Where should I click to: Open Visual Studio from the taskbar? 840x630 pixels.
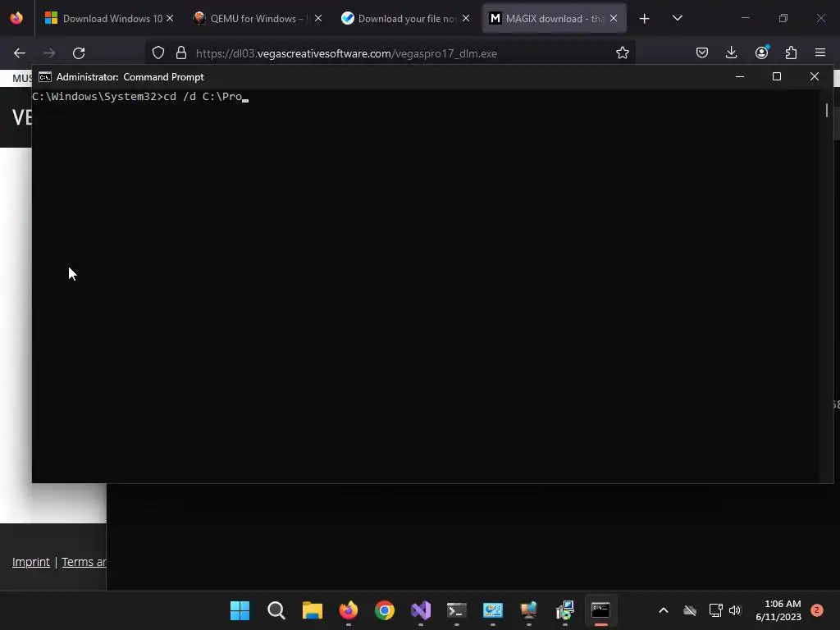tap(421, 610)
